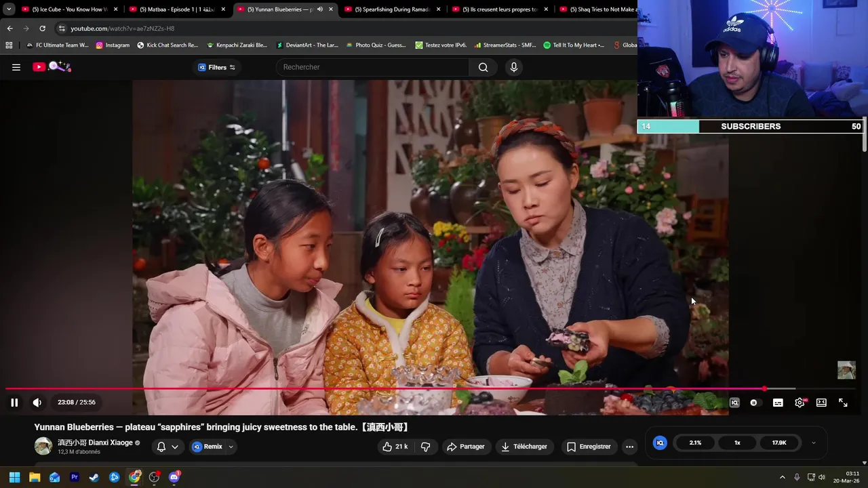This screenshot has width=868, height=488.
Task: Go back with the browser back arrow
Action: pyautogui.click(x=9, y=28)
